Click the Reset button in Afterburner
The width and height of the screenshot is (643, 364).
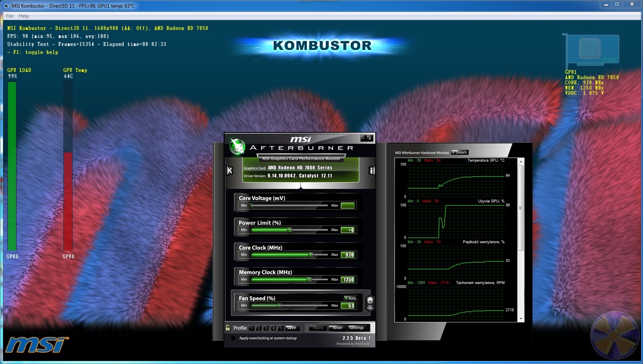tap(337, 328)
